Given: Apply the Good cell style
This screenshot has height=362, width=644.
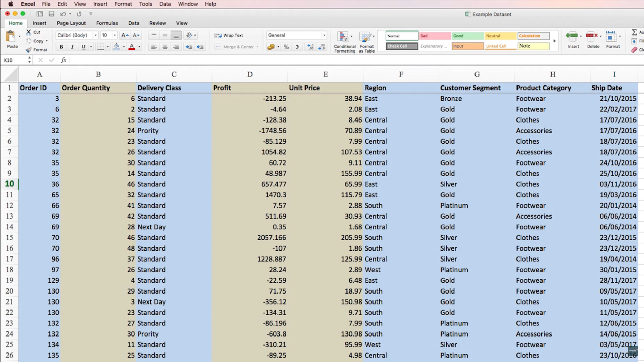Looking at the screenshot, I should click(468, 36).
